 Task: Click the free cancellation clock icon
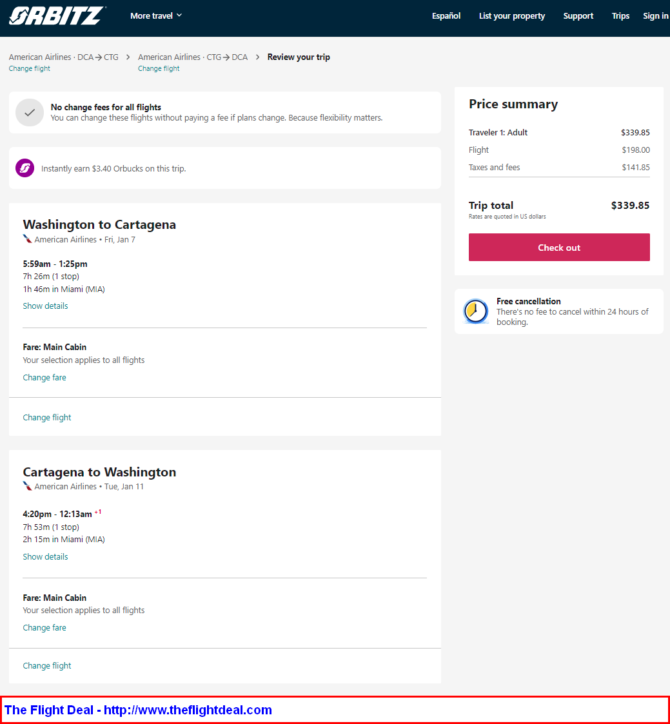pos(476,311)
